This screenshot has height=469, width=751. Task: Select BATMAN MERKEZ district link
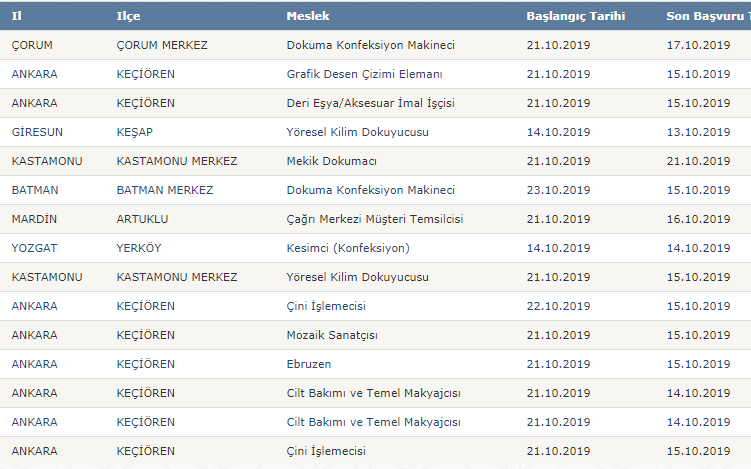[x=165, y=190]
